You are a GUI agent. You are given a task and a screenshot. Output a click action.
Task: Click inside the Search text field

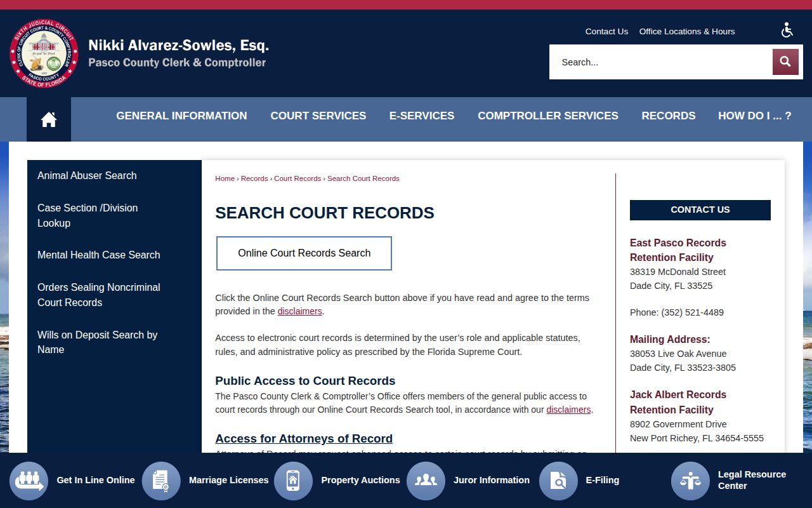[x=661, y=62]
